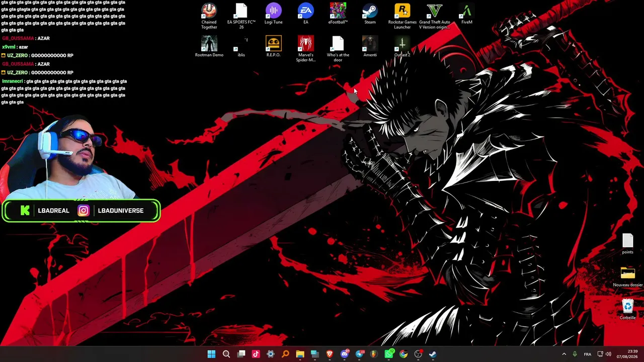
Task: Click the Who's at the door shortcut
Action: click(338, 49)
